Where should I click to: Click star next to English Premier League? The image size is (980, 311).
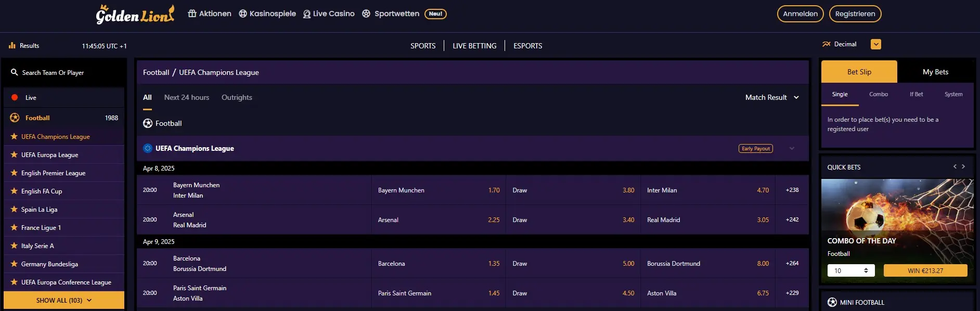point(14,173)
